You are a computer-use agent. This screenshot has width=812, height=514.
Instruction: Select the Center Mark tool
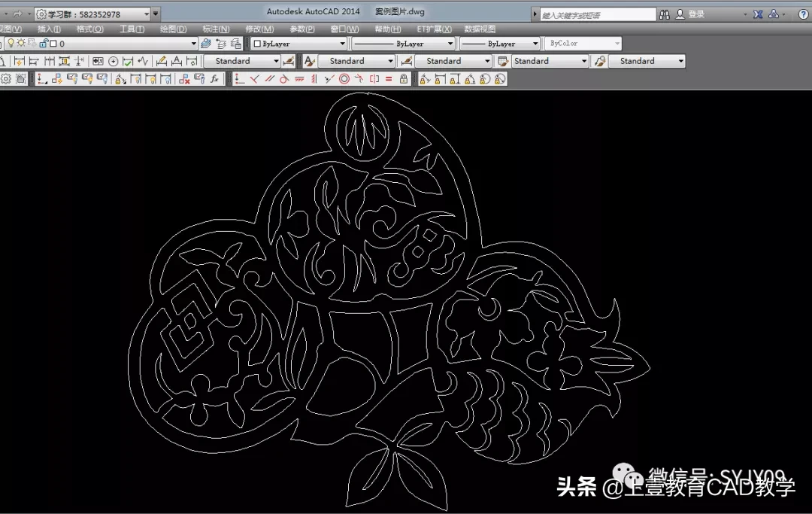coord(113,61)
